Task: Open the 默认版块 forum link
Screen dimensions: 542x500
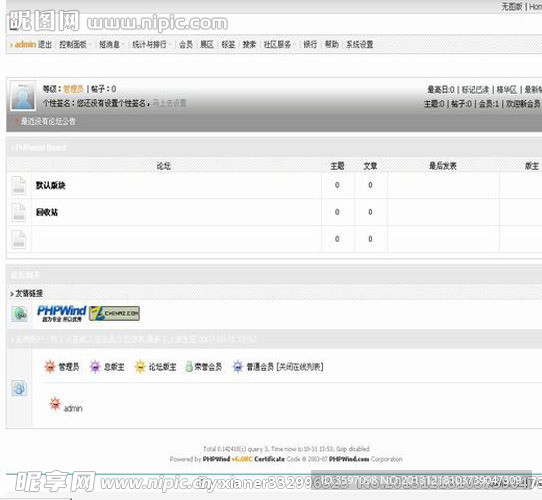Action: pyautogui.click(x=50, y=185)
